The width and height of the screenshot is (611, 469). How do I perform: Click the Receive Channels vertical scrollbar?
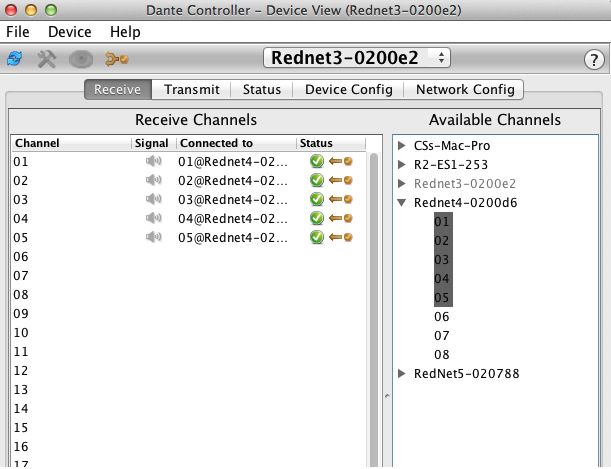point(374,300)
